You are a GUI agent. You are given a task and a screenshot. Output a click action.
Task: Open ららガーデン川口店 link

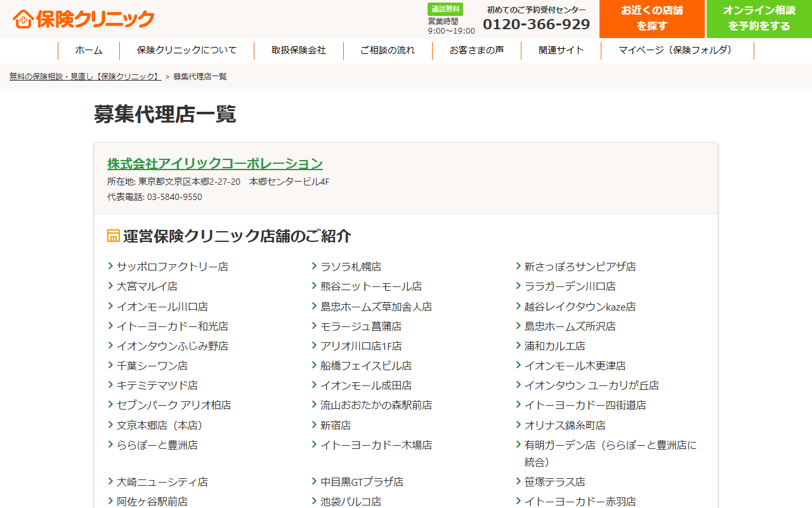click(570, 286)
